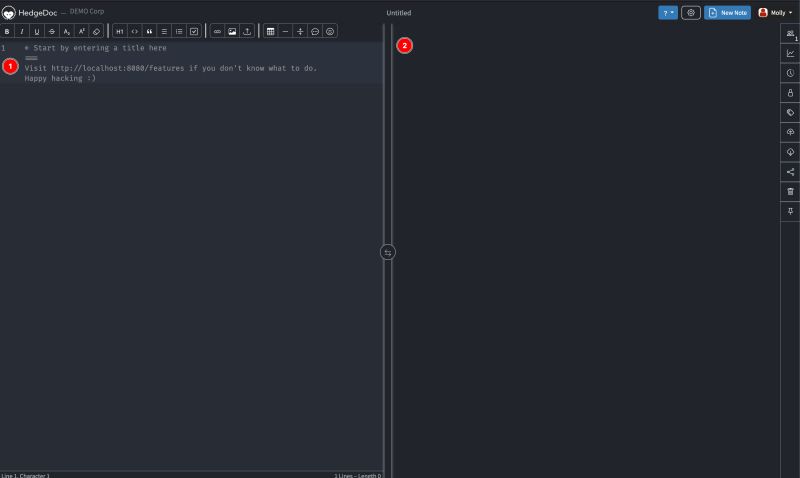Viewport: 800px width, 478px height.
Task: Upload an image file
Action: pyautogui.click(x=247, y=32)
